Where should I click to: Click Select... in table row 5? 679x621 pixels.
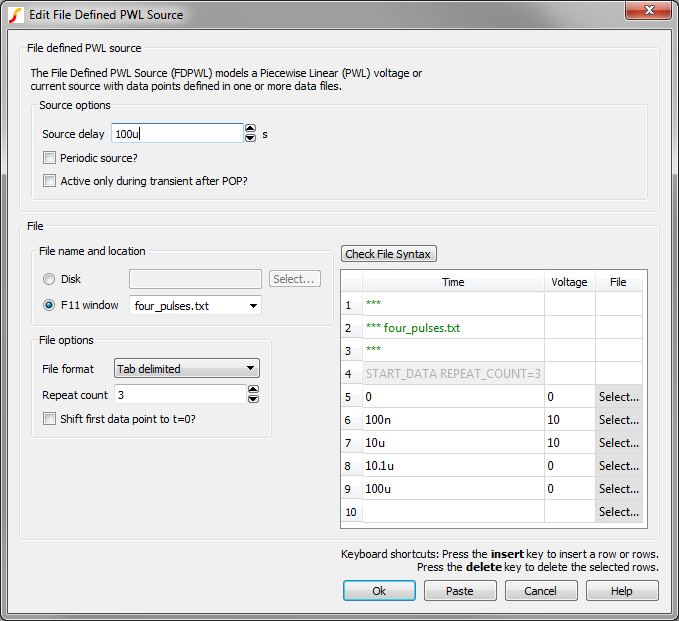619,397
